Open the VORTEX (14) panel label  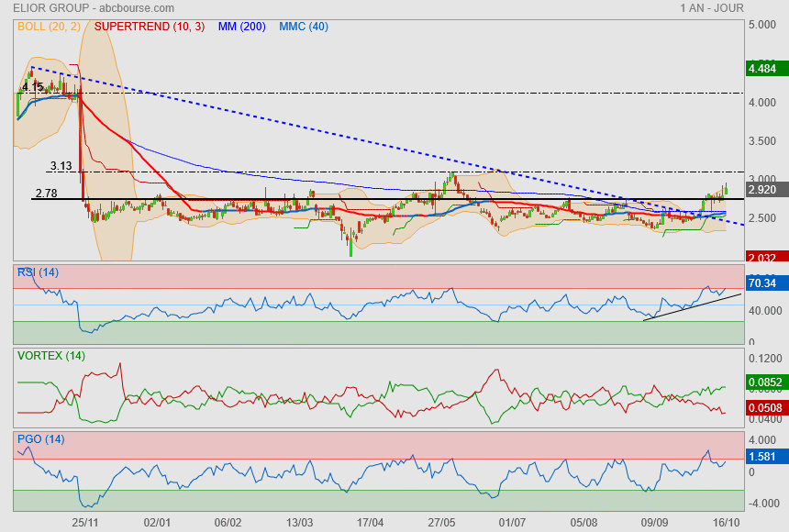click(x=50, y=355)
